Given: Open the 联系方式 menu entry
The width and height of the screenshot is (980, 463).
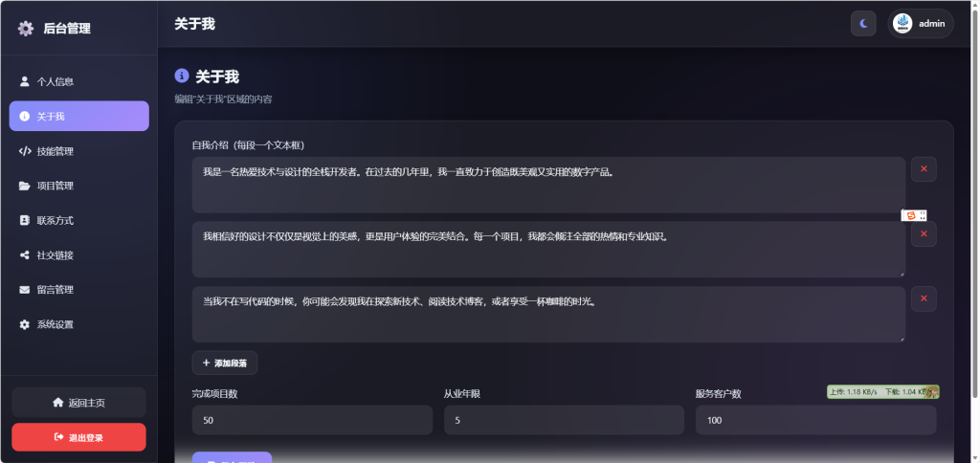Looking at the screenshot, I should [78, 221].
